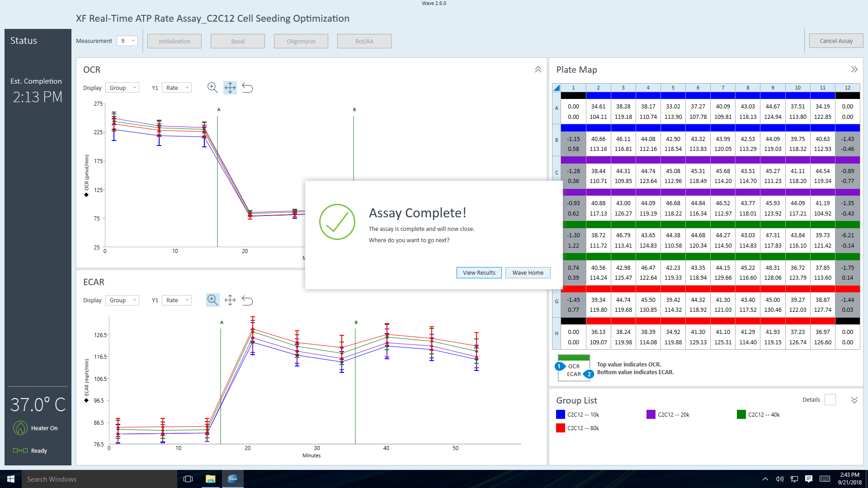Click the pan/move icon on OCR chart
Screen dimensions: 868x488
230,88
